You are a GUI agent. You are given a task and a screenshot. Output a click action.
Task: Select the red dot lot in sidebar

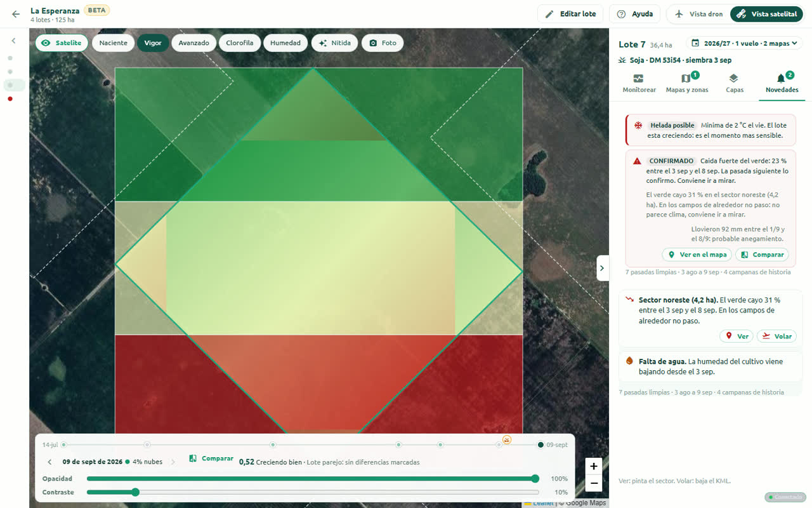click(10, 98)
